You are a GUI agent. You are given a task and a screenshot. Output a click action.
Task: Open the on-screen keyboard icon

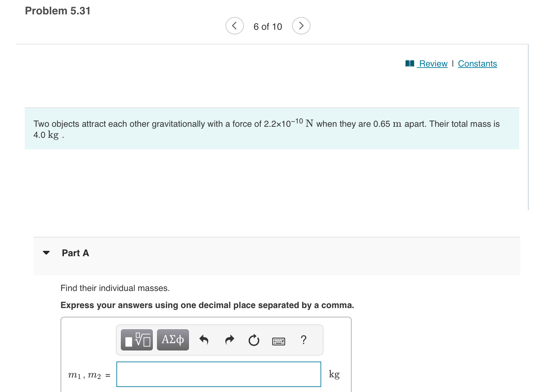[x=279, y=341]
